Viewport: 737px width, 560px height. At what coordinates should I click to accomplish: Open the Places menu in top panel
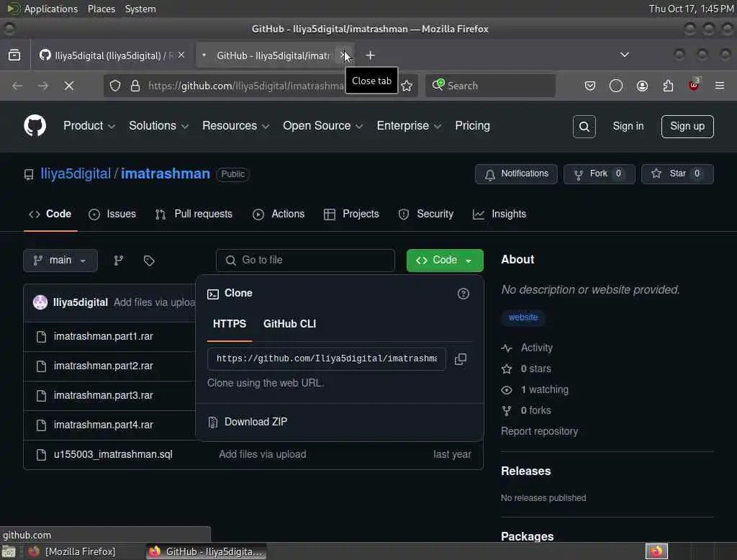click(x=101, y=9)
